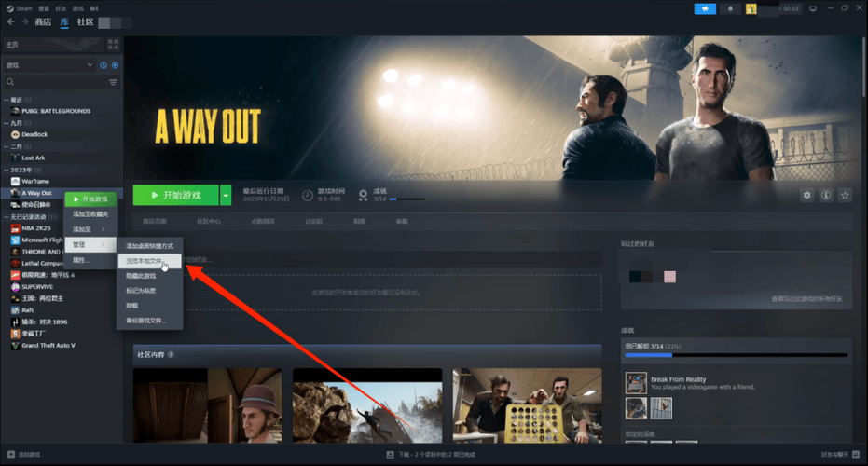This screenshot has height=466, width=868.
Task: Click the 猎杀: 对决 1896 game icon
Action: point(15,322)
